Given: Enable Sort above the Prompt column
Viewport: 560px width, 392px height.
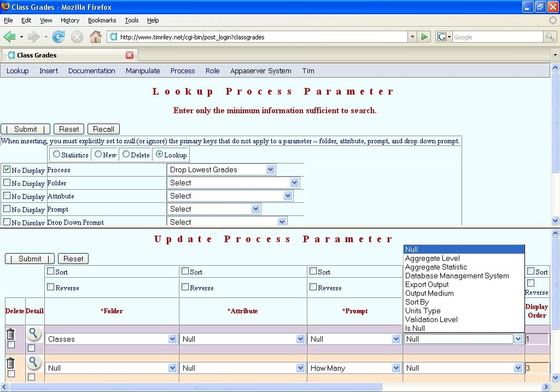Looking at the screenshot, I should point(313,271).
